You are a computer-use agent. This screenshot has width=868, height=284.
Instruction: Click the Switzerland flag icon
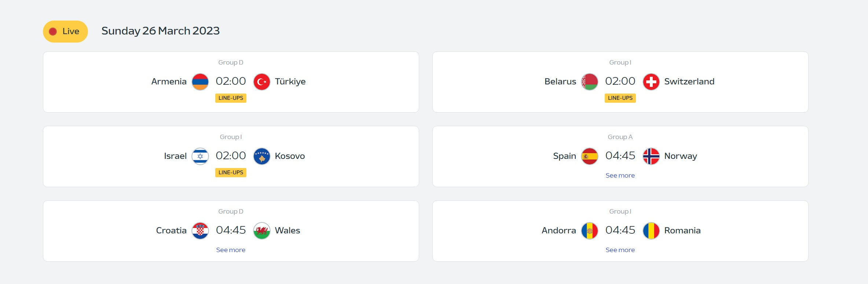point(651,82)
